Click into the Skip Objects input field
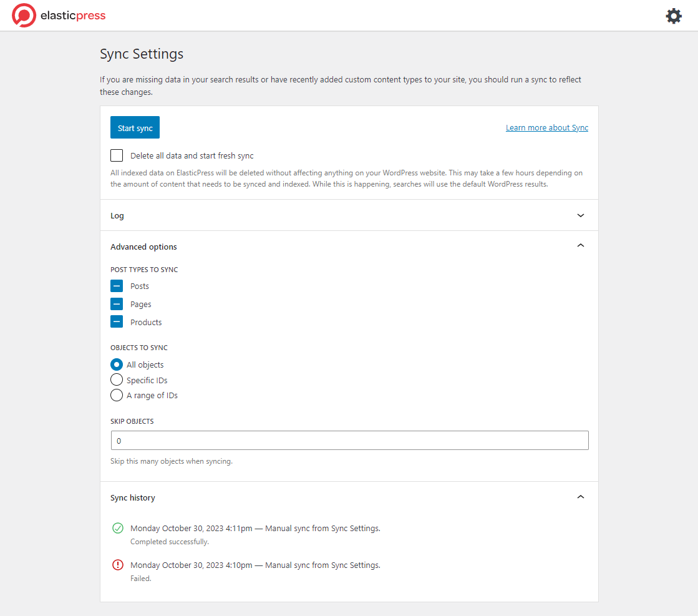The width and height of the screenshot is (698, 616). click(x=349, y=441)
